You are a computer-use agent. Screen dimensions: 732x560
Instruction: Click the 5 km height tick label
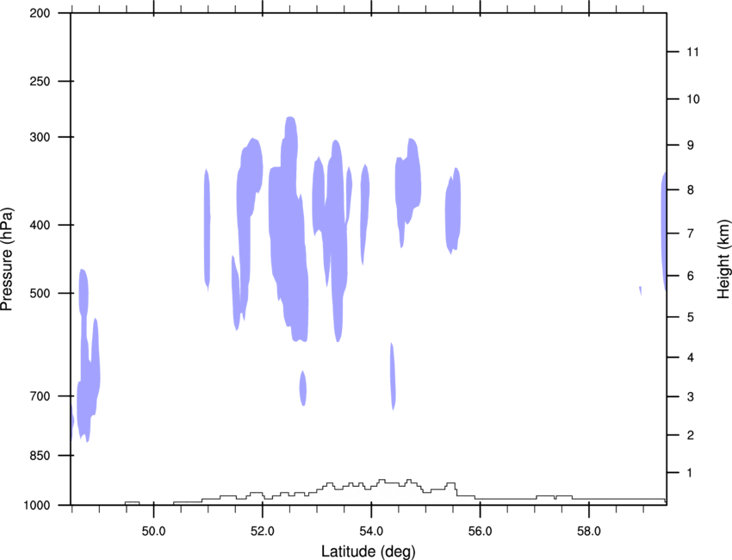690,317
